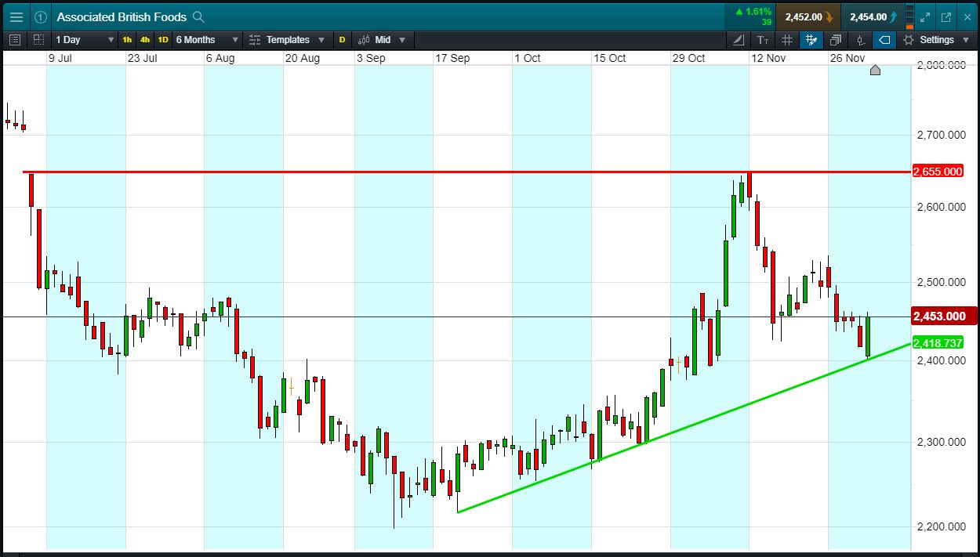Click the 2,453.000 current price label
The height and width of the screenshot is (557, 980).
942,316
